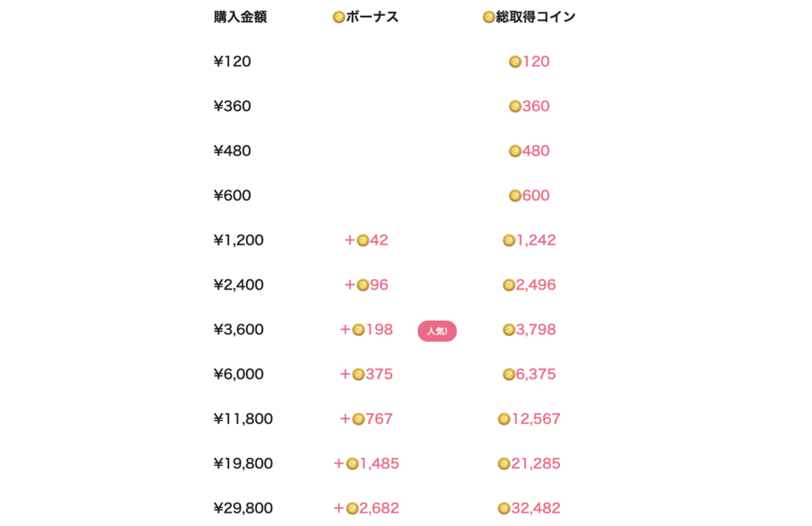Click the coin icon next to 6,375 total
Image resolution: width=812 pixels, height=526 pixels.
point(508,374)
